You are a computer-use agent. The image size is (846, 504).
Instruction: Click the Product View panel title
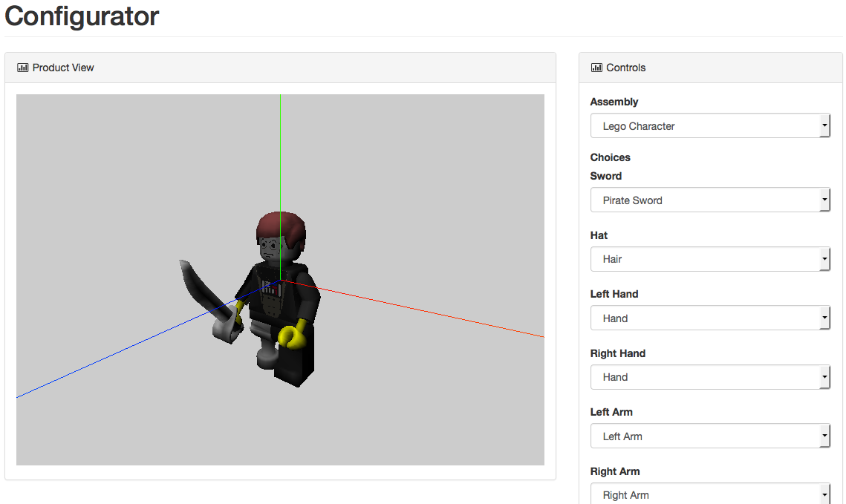pyautogui.click(x=63, y=68)
